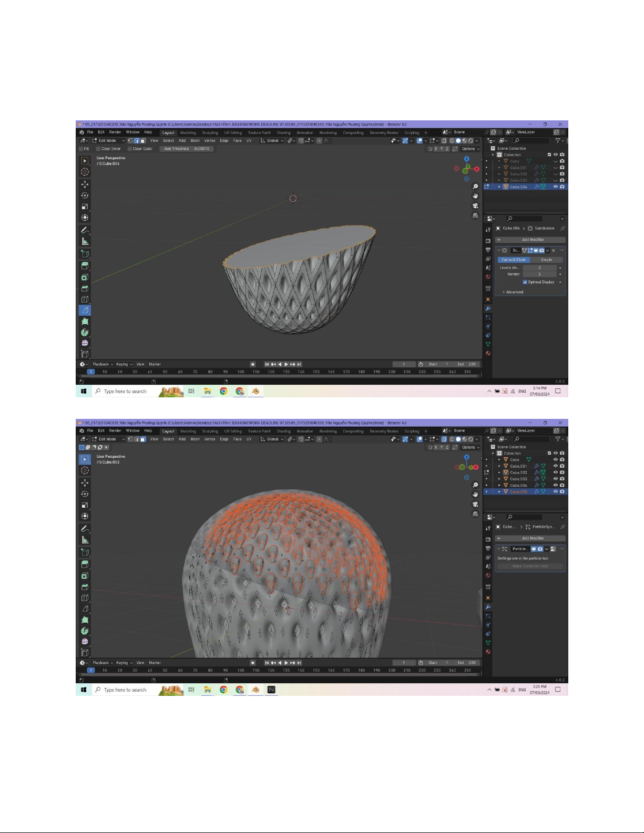Select Cube.005 in the outliner
This screenshot has height=833, width=644.
[x=518, y=492]
